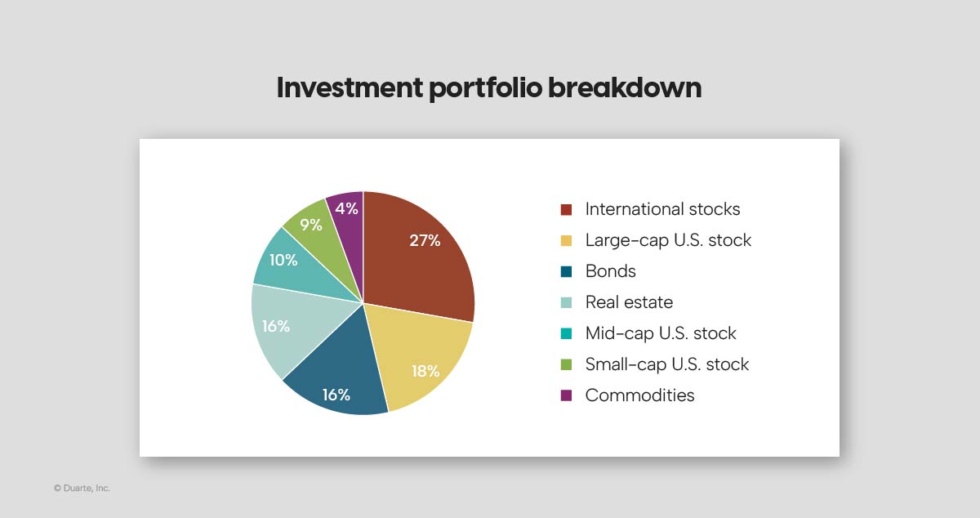The width and height of the screenshot is (980, 518).
Task: Click the Real estate legend swatch
Action: pos(566,303)
